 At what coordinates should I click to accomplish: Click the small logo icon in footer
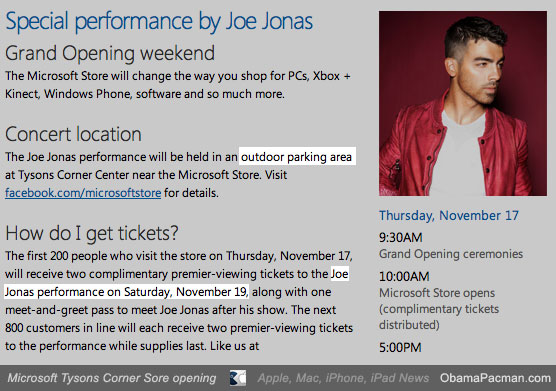(x=238, y=378)
